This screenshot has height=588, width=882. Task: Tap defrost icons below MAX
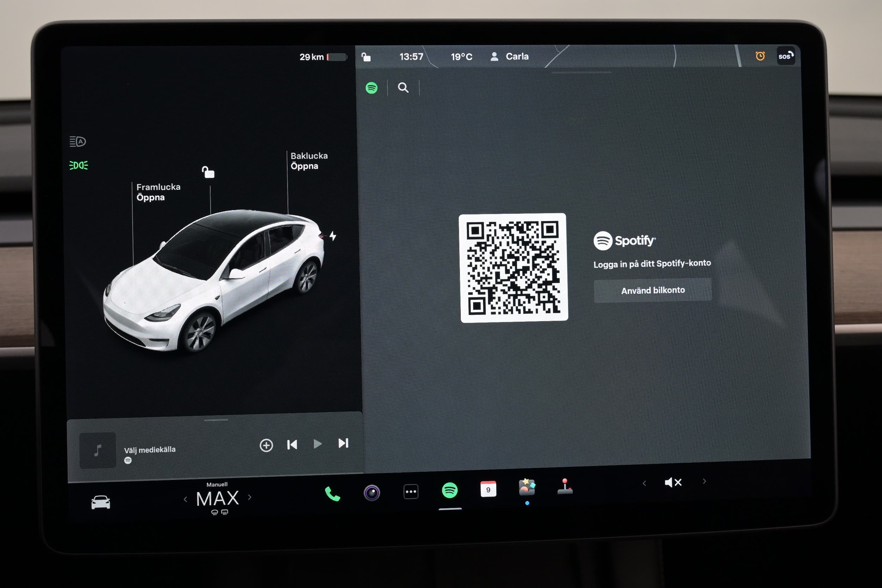coord(219,512)
